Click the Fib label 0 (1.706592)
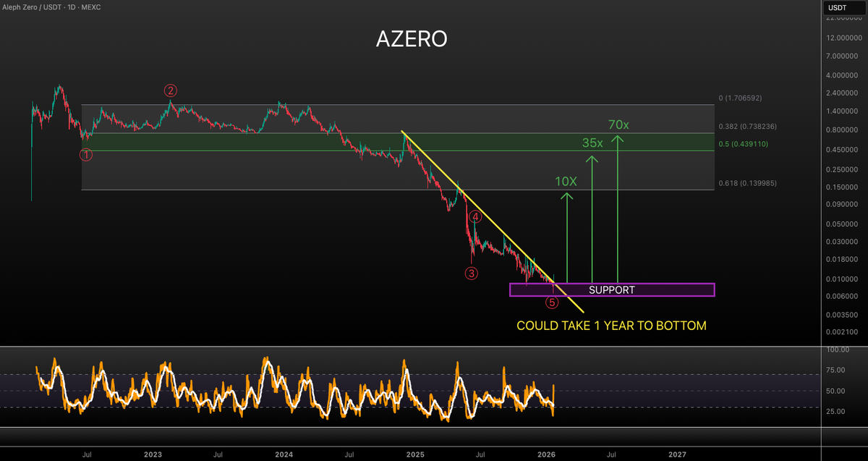The width and height of the screenshot is (868, 461). coord(740,98)
